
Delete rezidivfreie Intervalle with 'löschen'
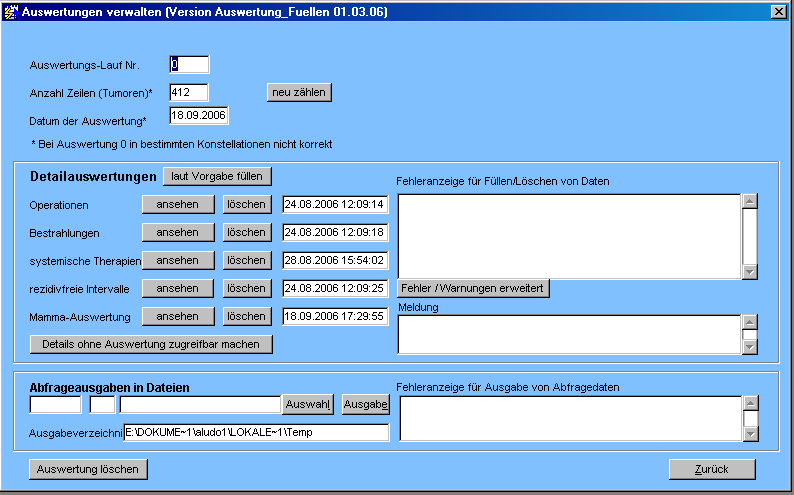click(x=246, y=288)
